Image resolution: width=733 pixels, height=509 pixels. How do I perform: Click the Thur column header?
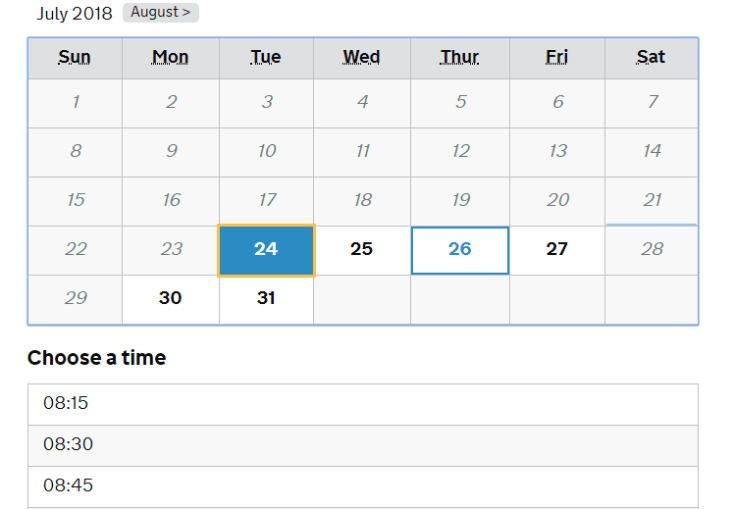(x=460, y=57)
